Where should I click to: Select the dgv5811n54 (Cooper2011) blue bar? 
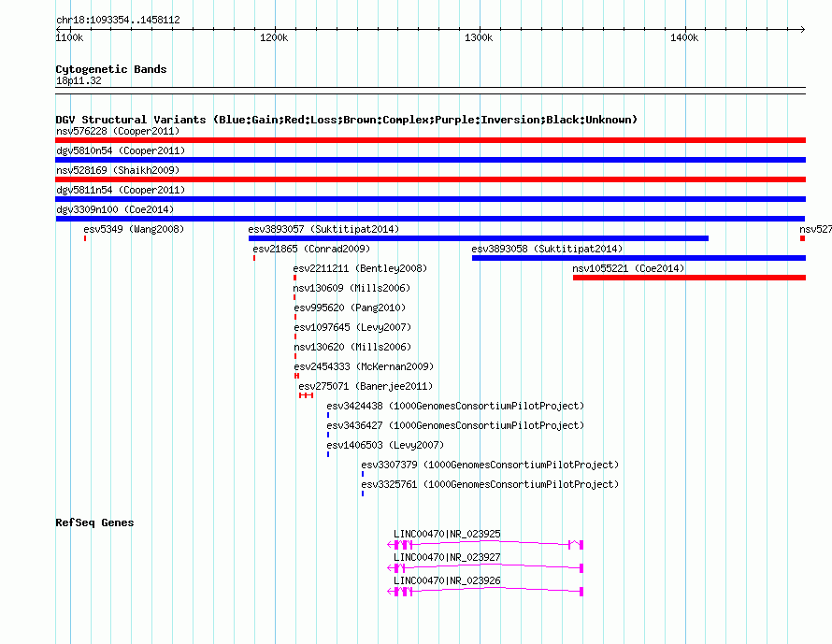coord(430,199)
